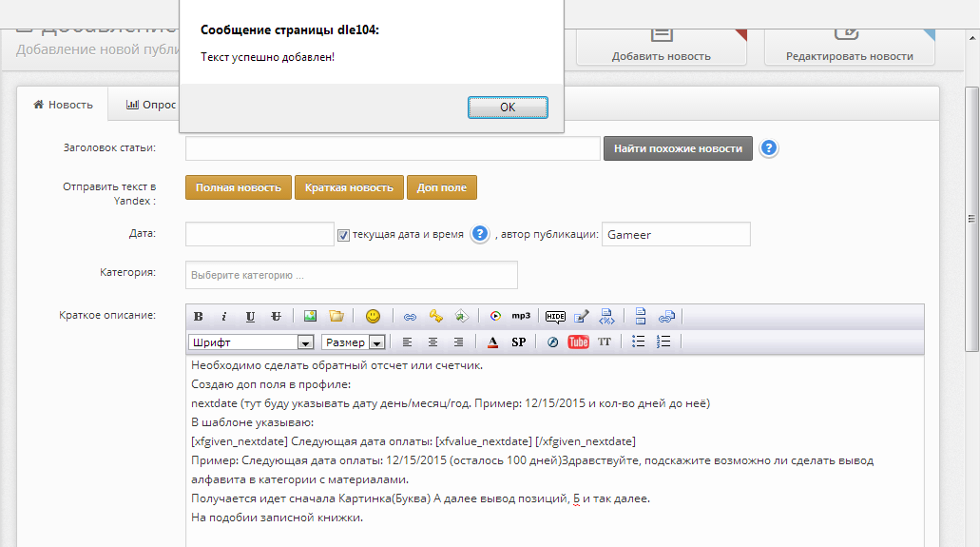Insert page link chain-and-document icon
Screen dimensions: 980x547
[666, 316]
